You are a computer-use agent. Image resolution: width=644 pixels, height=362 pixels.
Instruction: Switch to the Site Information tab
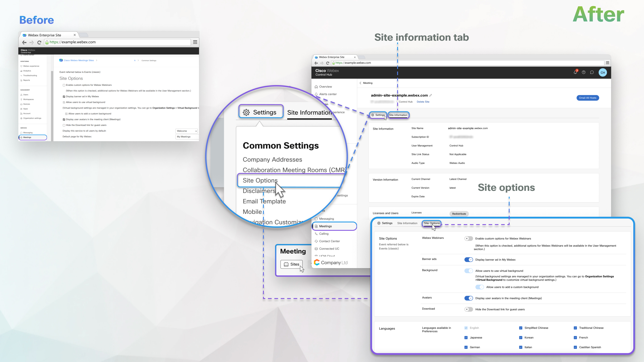click(x=398, y=115)
